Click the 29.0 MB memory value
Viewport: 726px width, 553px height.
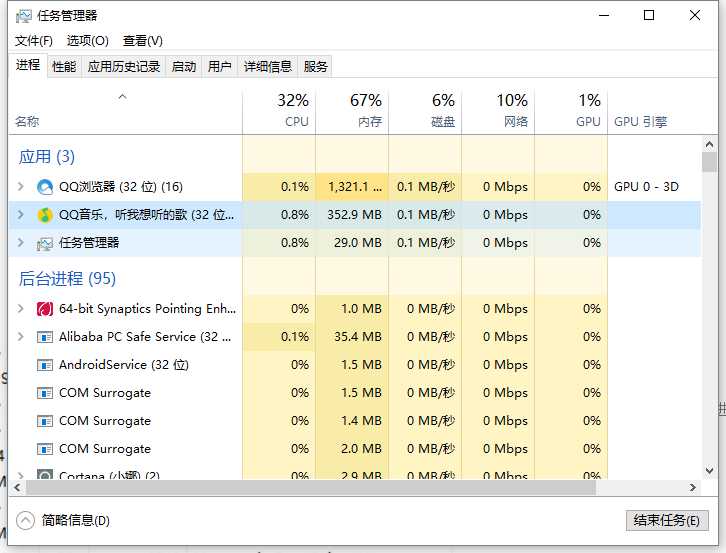click(358, 243)
